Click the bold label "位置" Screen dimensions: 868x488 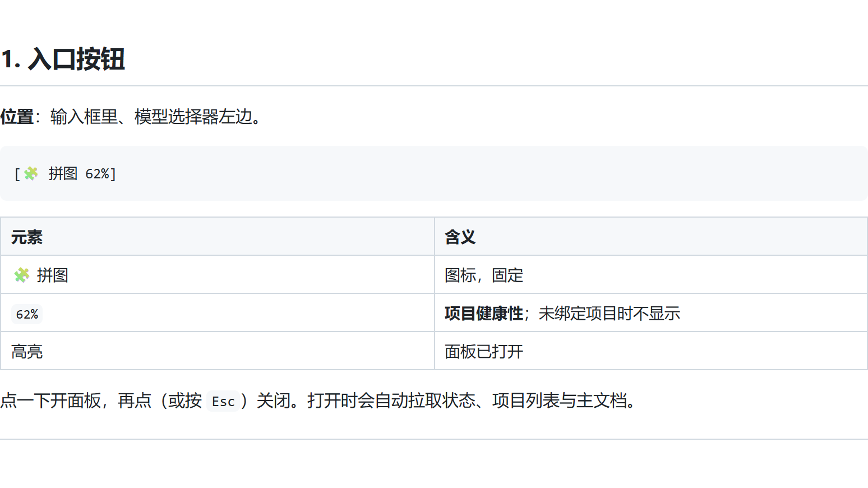point(17,117)
